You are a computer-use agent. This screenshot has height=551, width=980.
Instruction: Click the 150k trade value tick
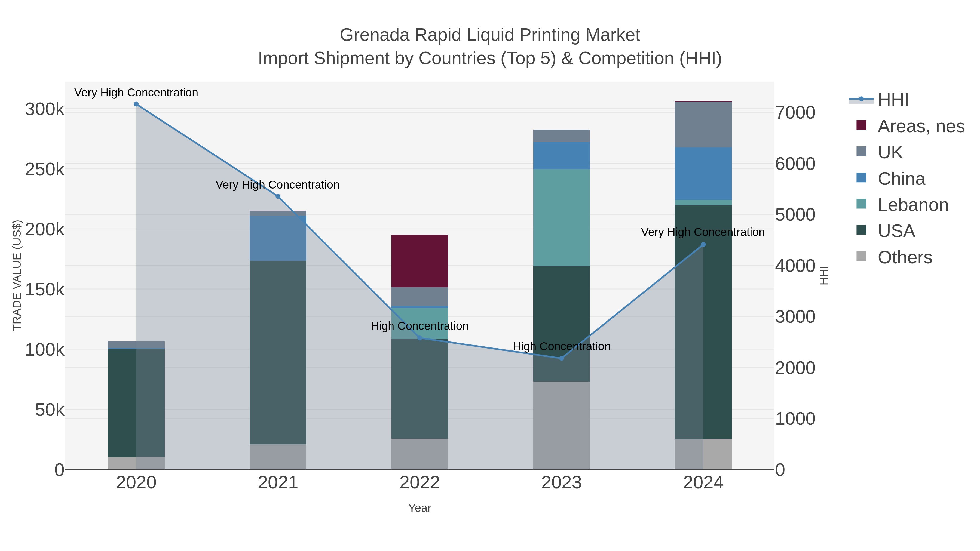pyautogui.click(x=45, y=290)
